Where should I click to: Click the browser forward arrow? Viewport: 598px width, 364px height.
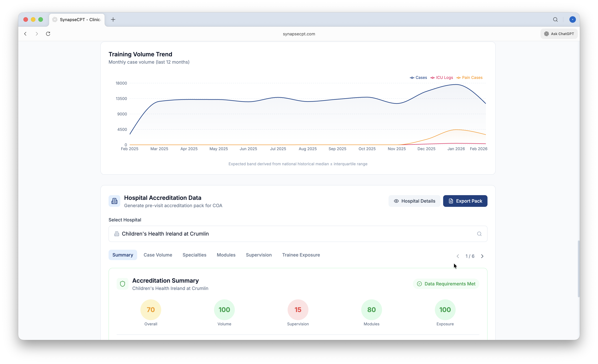(37, 34)
